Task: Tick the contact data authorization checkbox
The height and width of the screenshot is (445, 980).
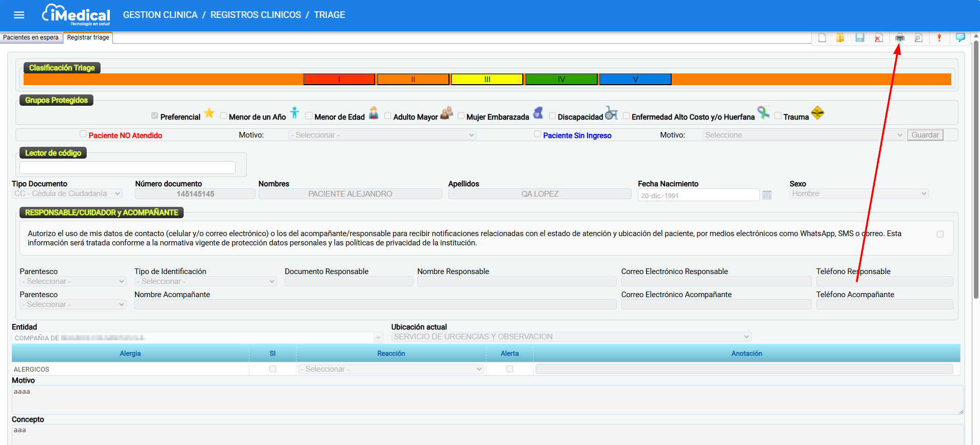Action: (x=940, y=234)
